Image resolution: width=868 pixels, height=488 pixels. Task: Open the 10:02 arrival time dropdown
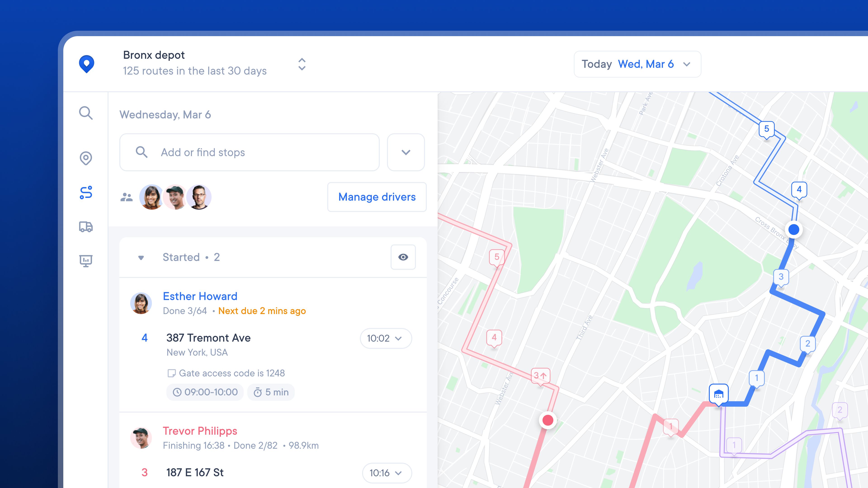pos(385,338)
